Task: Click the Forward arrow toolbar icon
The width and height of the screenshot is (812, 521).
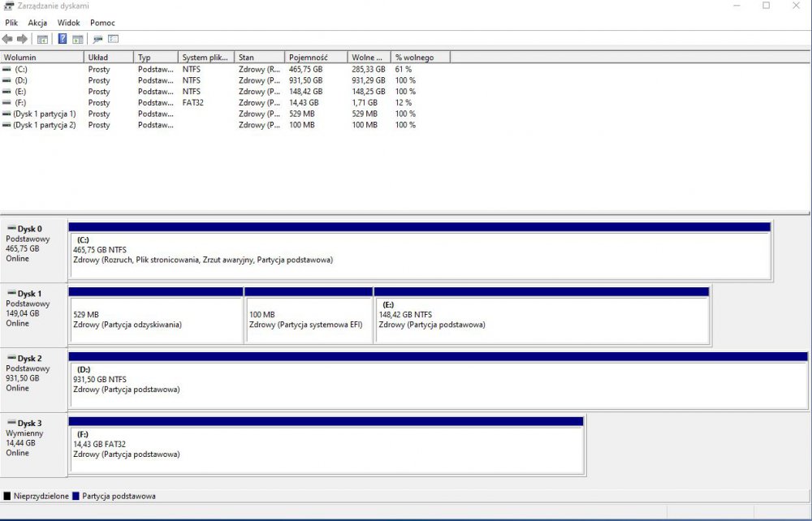Action: (x=22, y=39)
